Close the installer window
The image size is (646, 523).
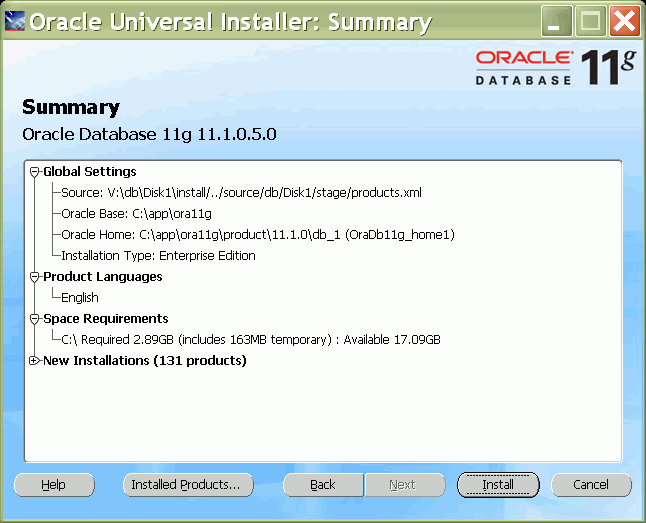pyautogui.click(x=624, y=21)
